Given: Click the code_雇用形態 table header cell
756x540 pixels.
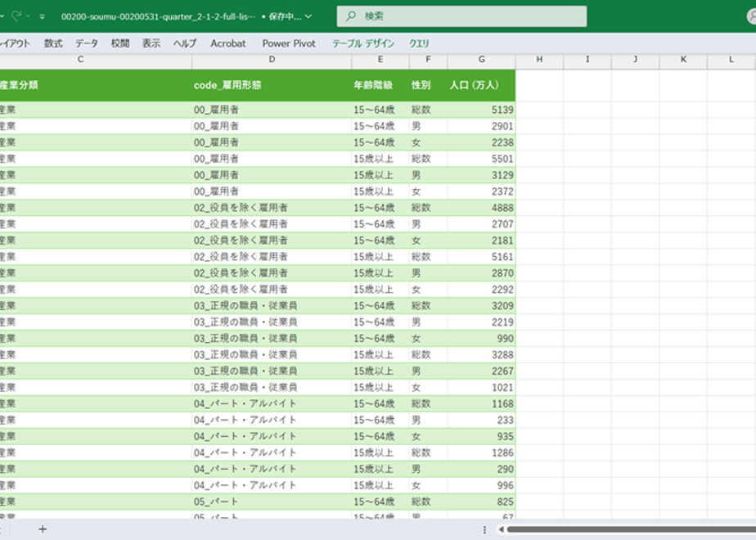Looking at the screenshot, I should (272, 85).
